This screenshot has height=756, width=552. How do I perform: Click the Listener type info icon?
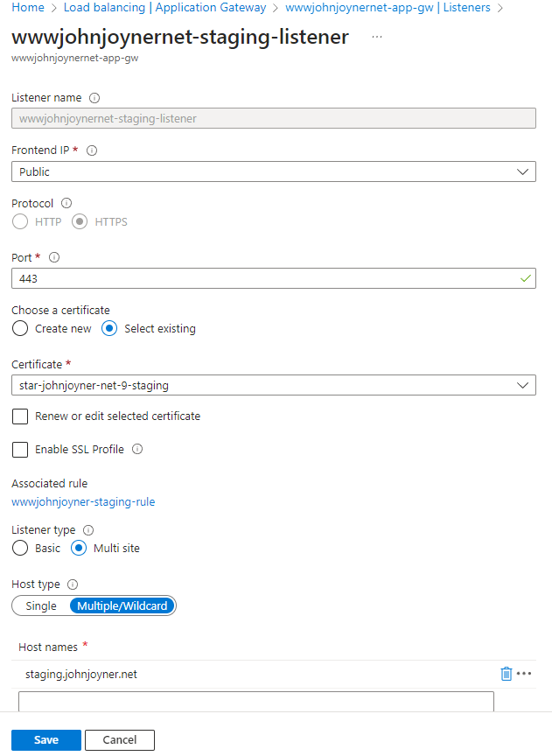pos(88,529)
